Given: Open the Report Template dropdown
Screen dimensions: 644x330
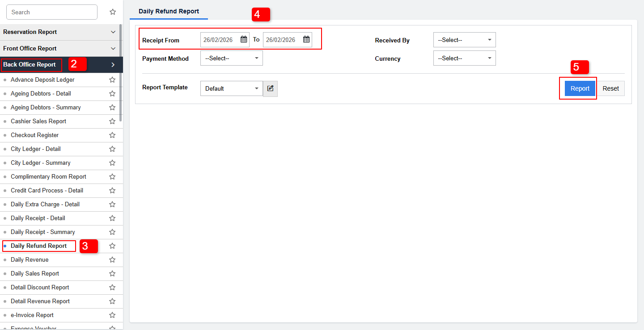Looking at the screenshot, I should tap(232, 88).
